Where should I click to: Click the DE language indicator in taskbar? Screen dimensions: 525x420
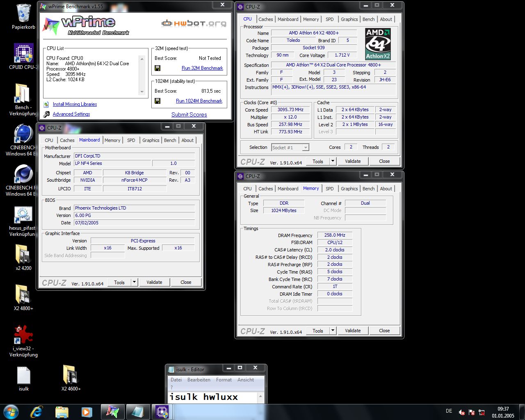tap(449, 411)
